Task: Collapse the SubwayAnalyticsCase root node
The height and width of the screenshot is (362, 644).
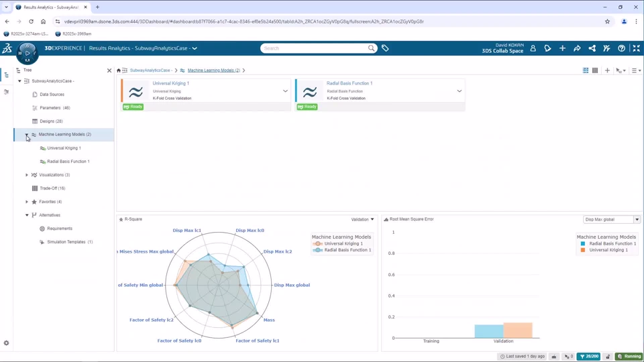Action: pos(19,81)
